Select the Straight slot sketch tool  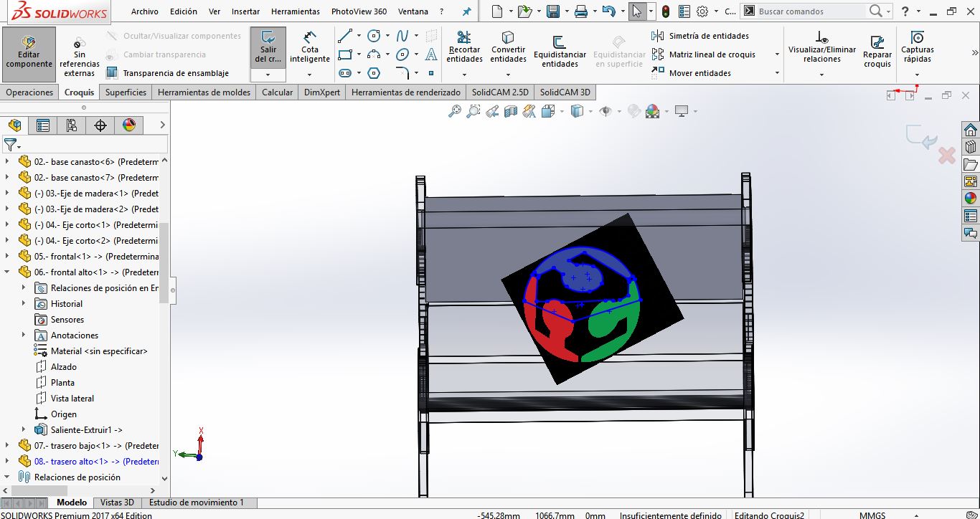tap(345, 73)
